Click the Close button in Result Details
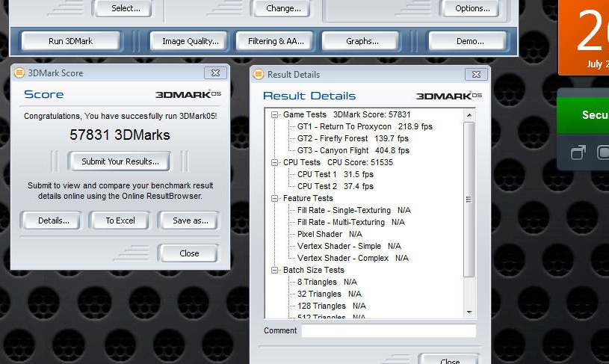The width and height of the screenshot is (609, 364). click(x=450, y=360)
